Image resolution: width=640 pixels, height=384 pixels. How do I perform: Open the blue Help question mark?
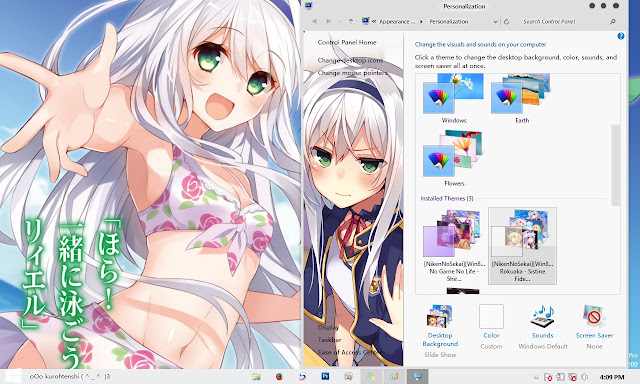click(x=621, y=36)
